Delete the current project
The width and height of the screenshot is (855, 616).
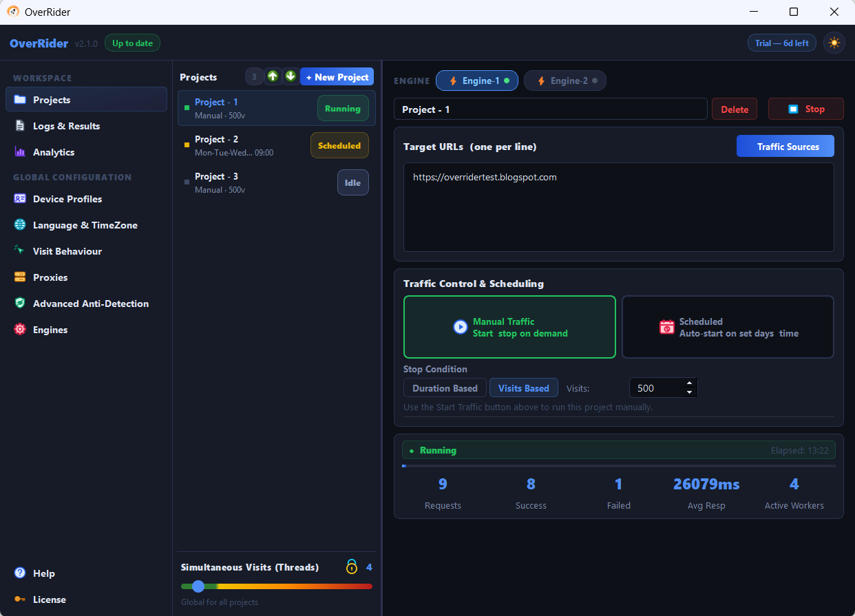[x=735, y=109]
